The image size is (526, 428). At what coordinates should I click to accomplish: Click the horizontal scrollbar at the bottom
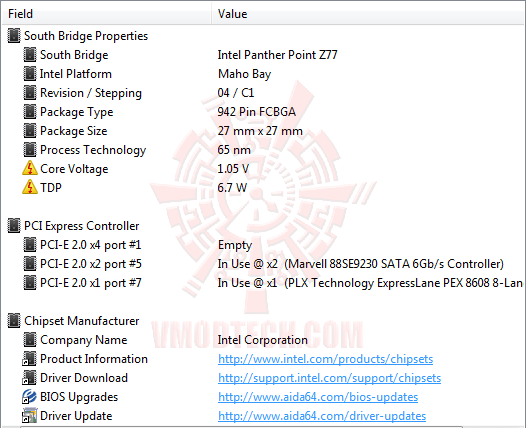(242, 427)
